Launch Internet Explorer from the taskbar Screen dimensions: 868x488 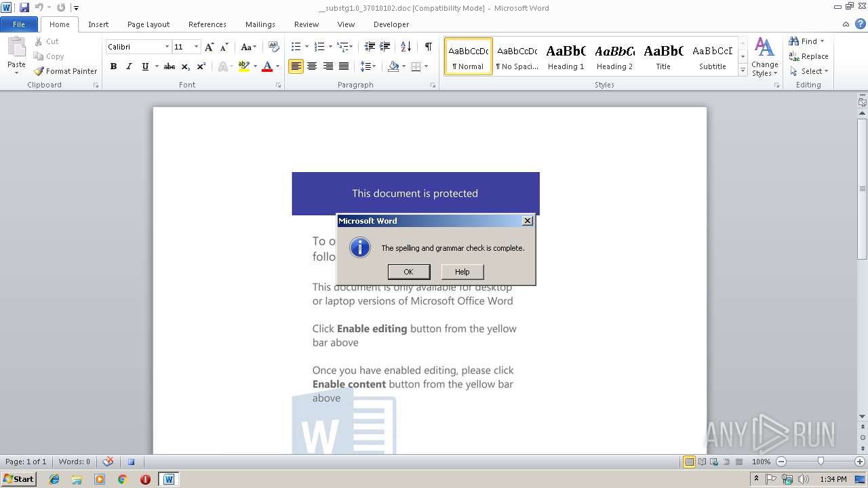tap(54, 479)
